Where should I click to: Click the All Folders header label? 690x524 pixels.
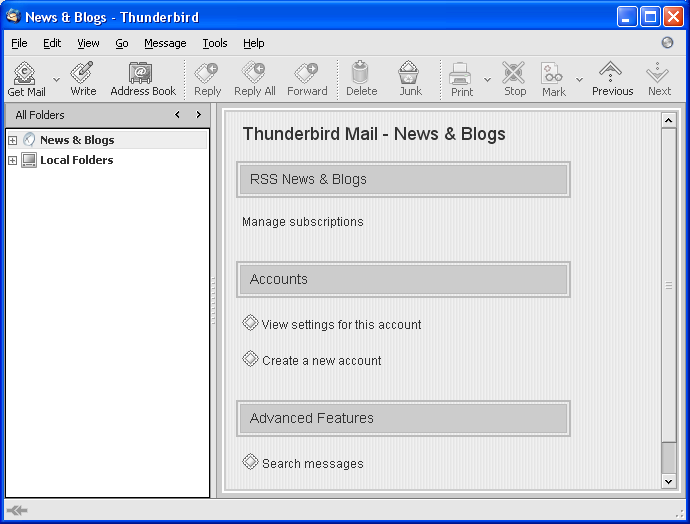click(x=40, y=115)
